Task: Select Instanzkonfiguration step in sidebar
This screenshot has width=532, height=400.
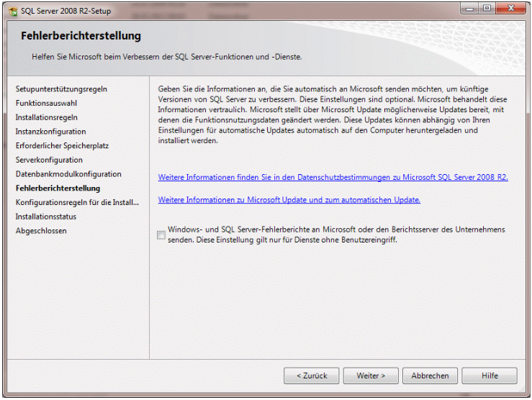Action: click(x=50, y=132)
